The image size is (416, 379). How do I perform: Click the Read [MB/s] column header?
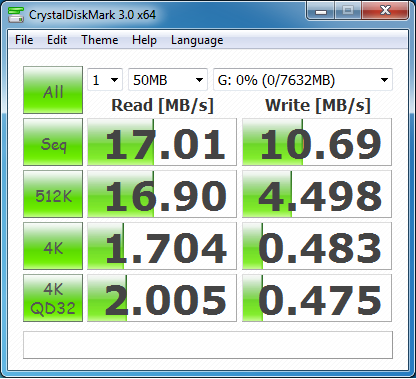162,106
